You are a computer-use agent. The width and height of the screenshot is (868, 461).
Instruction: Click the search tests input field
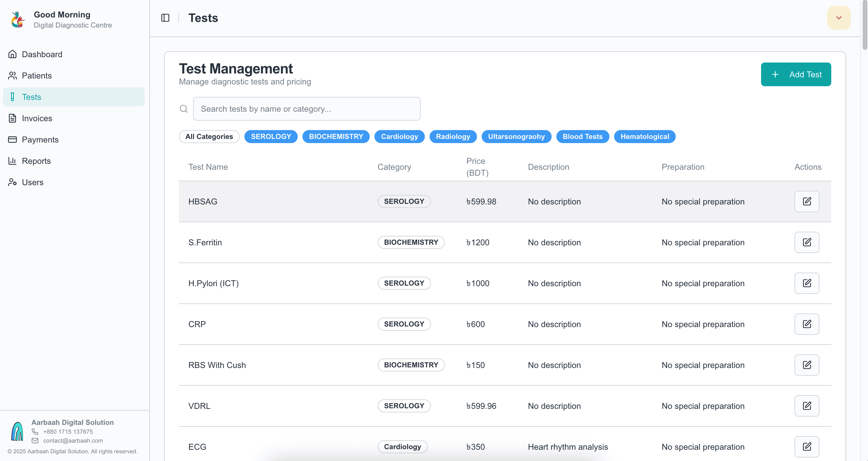coord(307,109)
